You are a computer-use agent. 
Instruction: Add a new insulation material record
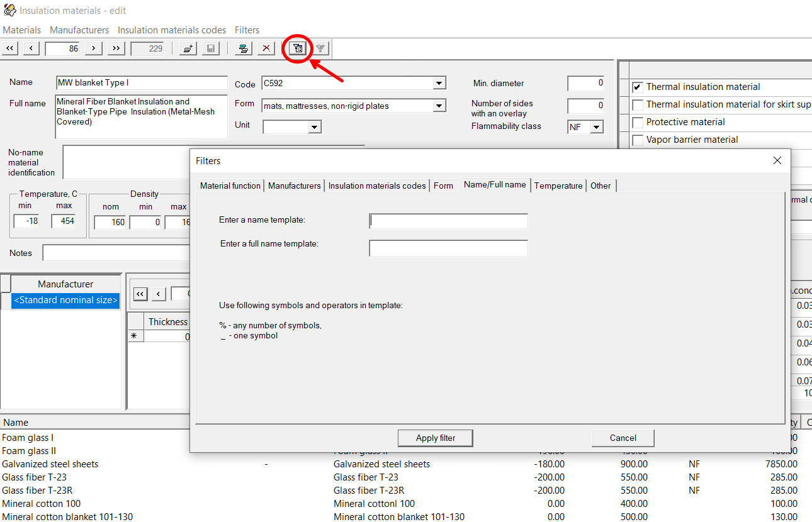[x=188, y=48]
